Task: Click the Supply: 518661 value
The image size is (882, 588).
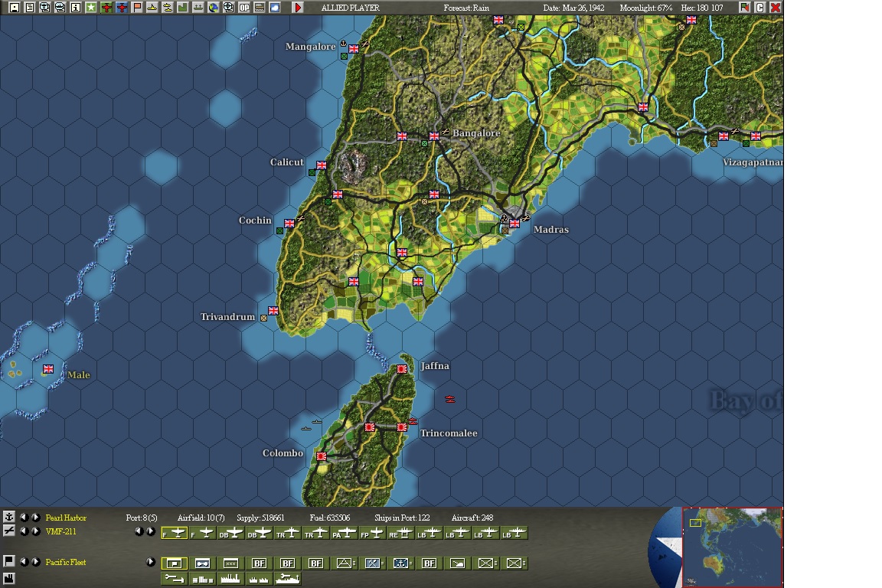Action: click(260, 518)
